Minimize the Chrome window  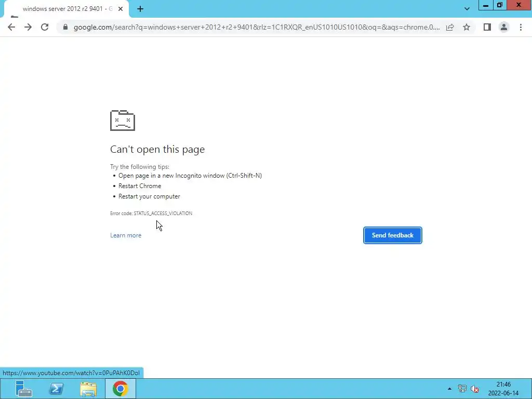pyautogui.click(x=486, y=5)
